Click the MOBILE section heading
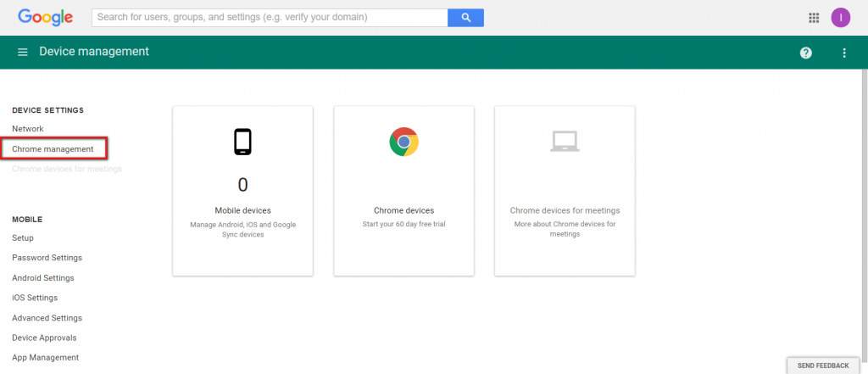The width and height of the screenshot is (868, 374). coord(27,220)
